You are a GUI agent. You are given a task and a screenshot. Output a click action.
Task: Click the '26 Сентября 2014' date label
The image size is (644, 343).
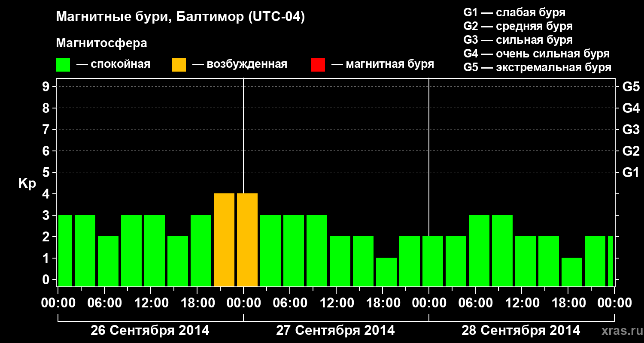(x=150, y=331)
